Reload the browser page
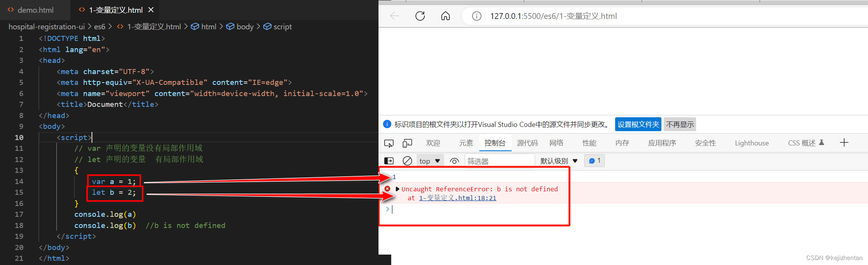 pos(420,16)
